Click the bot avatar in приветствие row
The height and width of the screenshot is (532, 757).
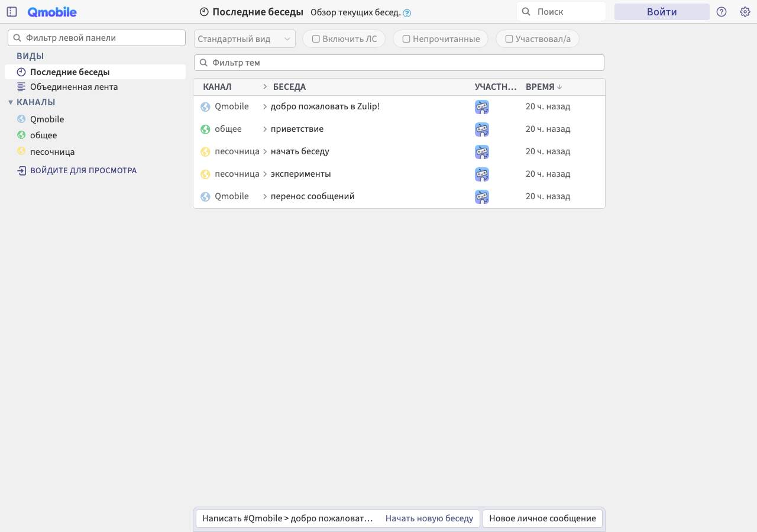[482, 129]
